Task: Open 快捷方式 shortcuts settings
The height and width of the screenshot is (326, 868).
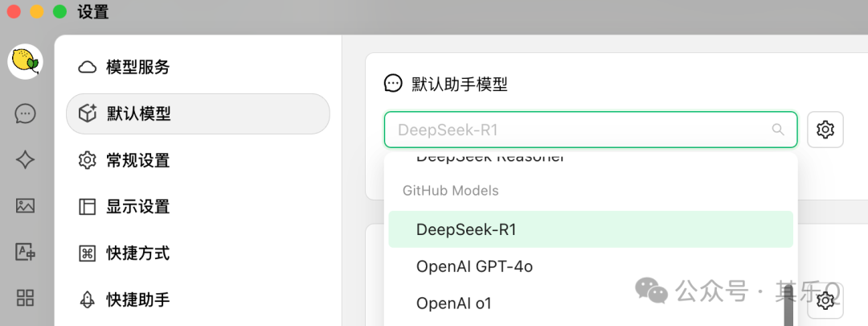Action: click(137, 254)
